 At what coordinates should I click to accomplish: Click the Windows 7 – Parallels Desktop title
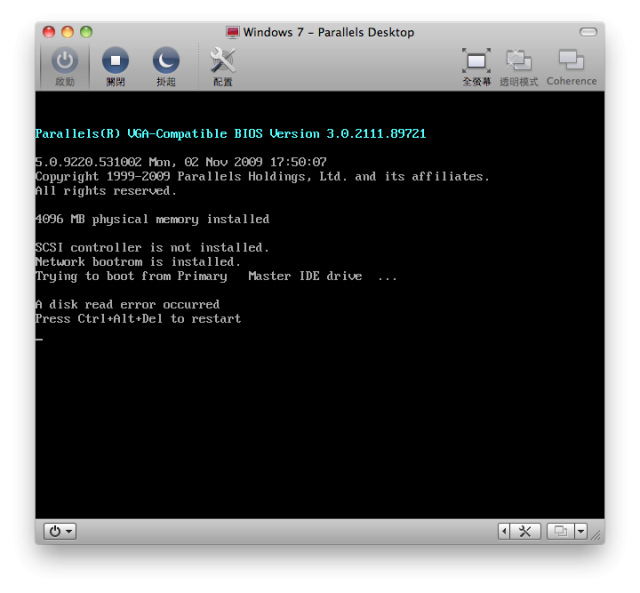(x=329, y=32)
